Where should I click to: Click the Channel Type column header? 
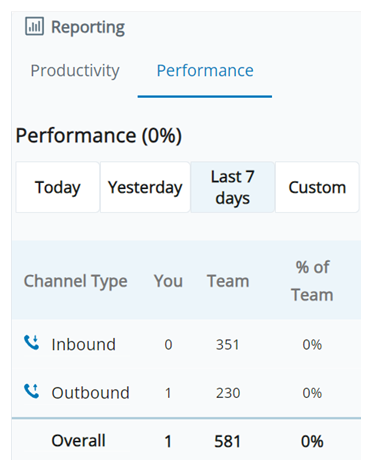click(76, 281)
